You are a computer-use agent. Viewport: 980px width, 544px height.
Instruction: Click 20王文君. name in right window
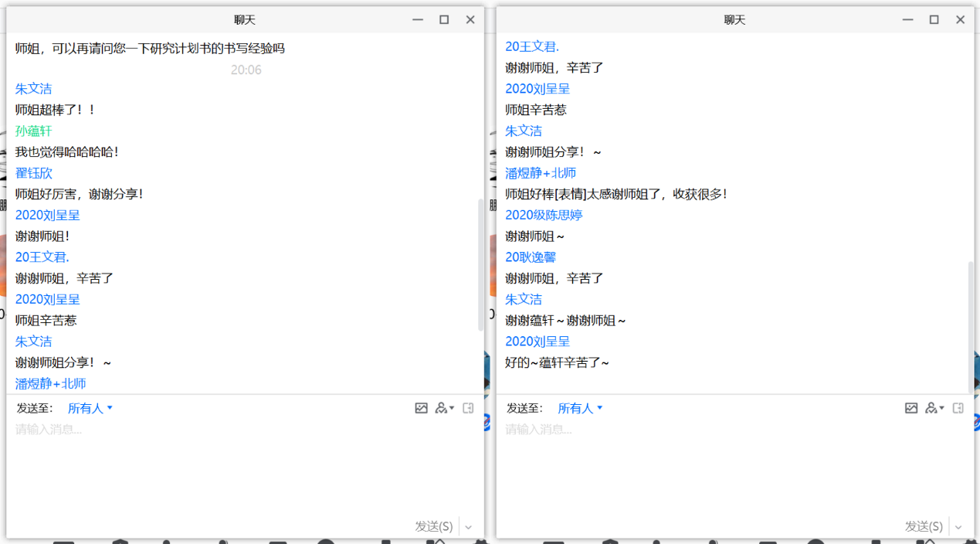point(532,47)
